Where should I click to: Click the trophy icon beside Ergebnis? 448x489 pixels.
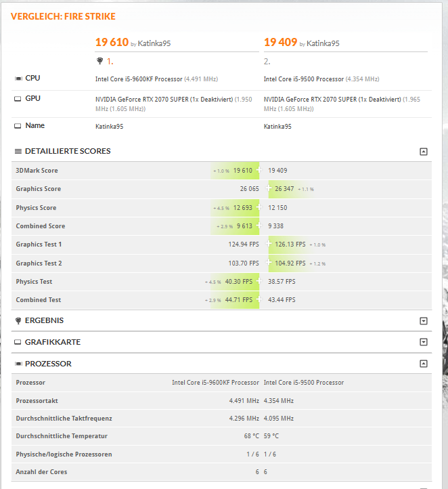[18, 320]
